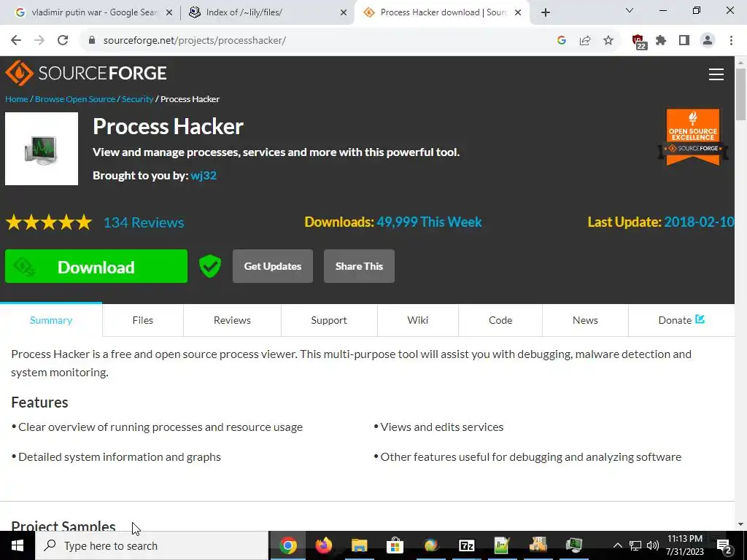Image resolution: width=747 pixels, height=560 pixels.
Task: Open the Process Hacker taskbar icon
Action: click(x=574, y=545)
